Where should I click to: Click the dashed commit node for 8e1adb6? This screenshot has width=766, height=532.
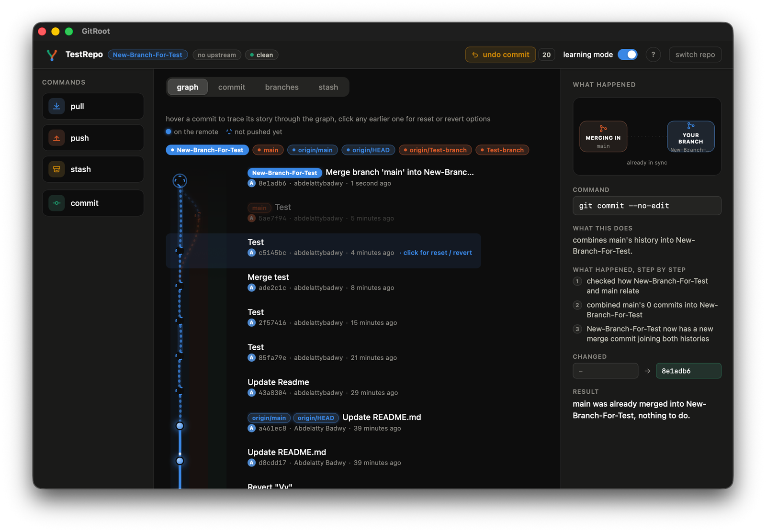click(180, 181)
